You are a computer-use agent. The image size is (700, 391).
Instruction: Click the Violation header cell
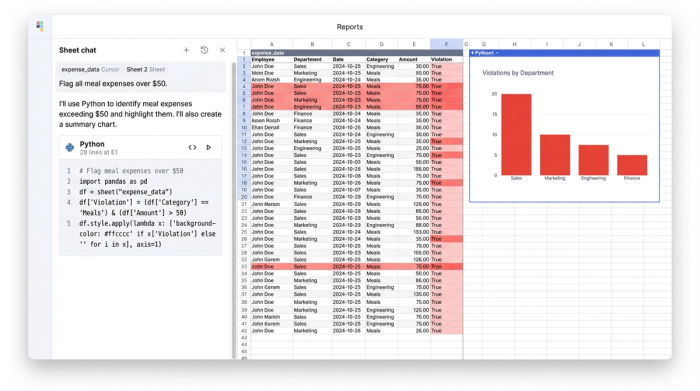(x=446, y=59)
